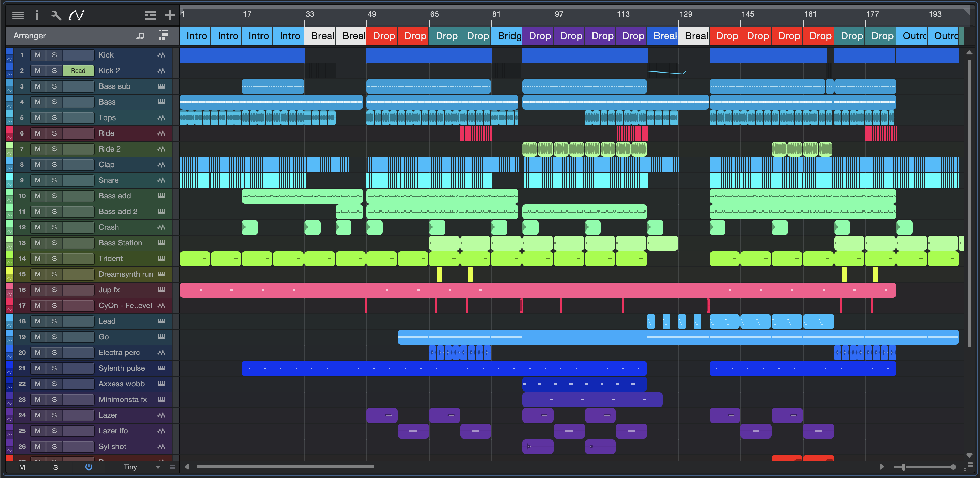Open Kick 2 Read automation mode
980x478 pixels.
click(x=78, y=71)
